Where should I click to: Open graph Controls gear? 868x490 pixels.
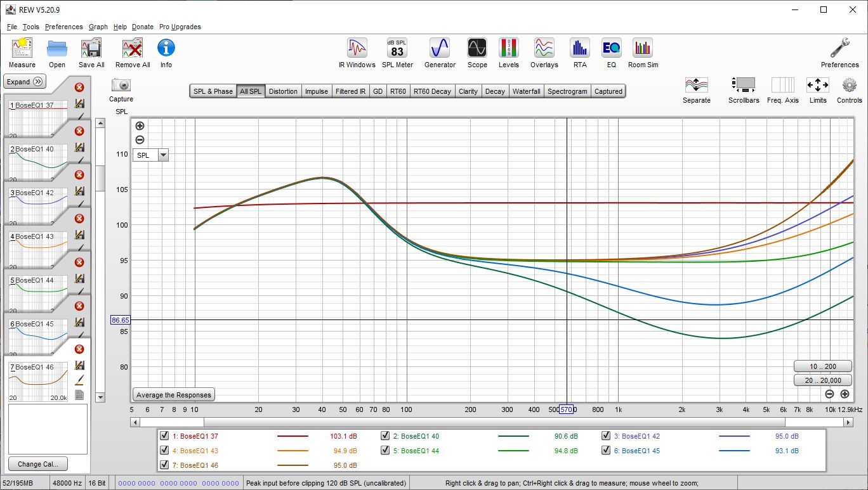point(850,85)
